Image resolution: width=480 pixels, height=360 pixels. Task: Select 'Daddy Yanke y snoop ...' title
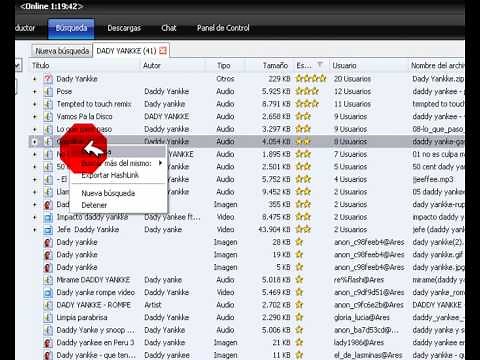click(x=96, y=330)
